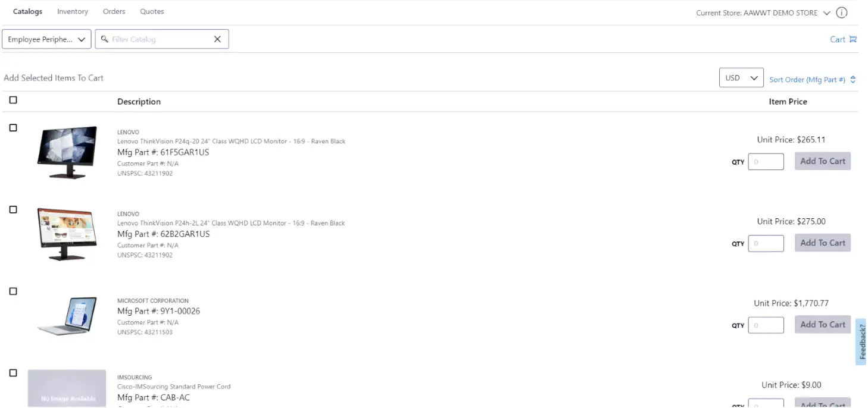Expand the Current Store selector chevron
This screenshot has height=408, width=868.
pos(826,13)
